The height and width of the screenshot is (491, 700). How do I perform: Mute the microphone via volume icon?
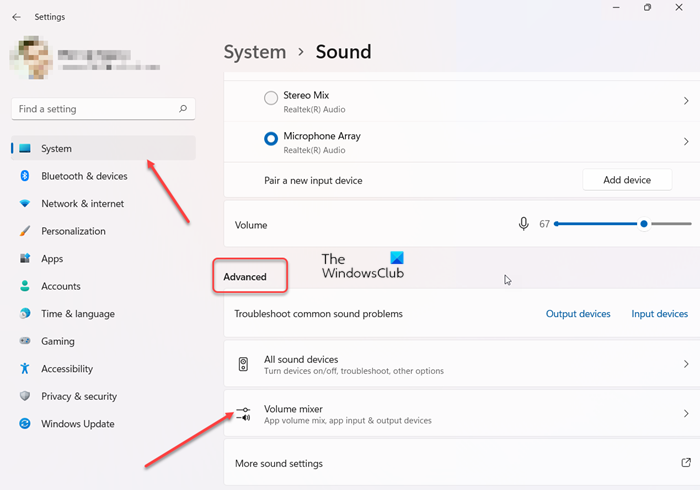coord(524,224)
